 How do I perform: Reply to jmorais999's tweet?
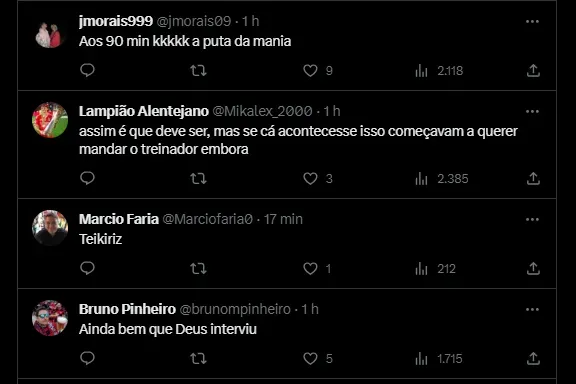pos(87,70)
